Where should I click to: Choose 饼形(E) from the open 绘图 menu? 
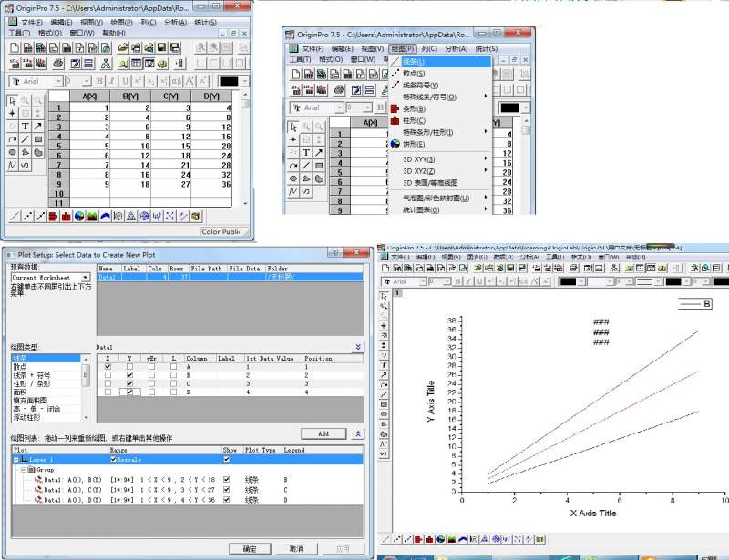pyautogui.click(x=440, y=144)
